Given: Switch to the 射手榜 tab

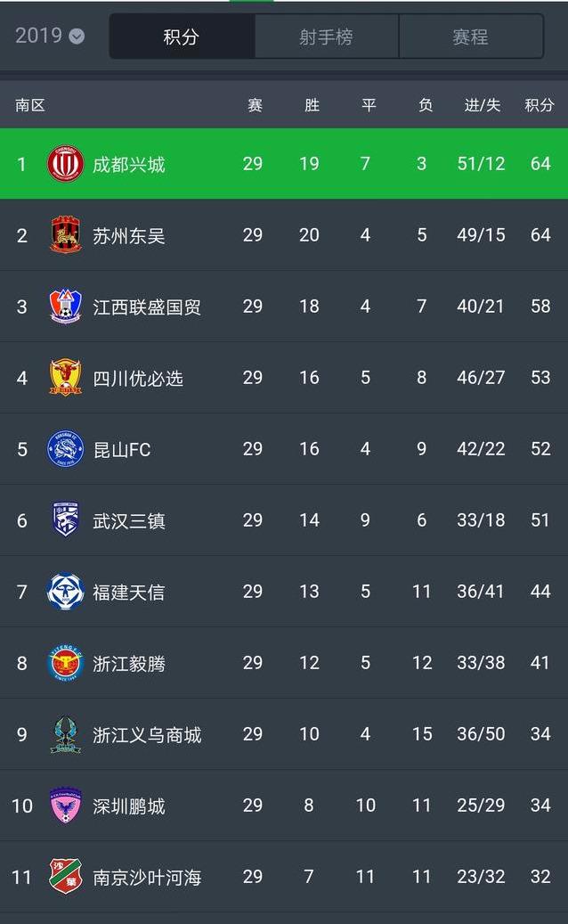Looking at the screenshot, I should 327,37.
